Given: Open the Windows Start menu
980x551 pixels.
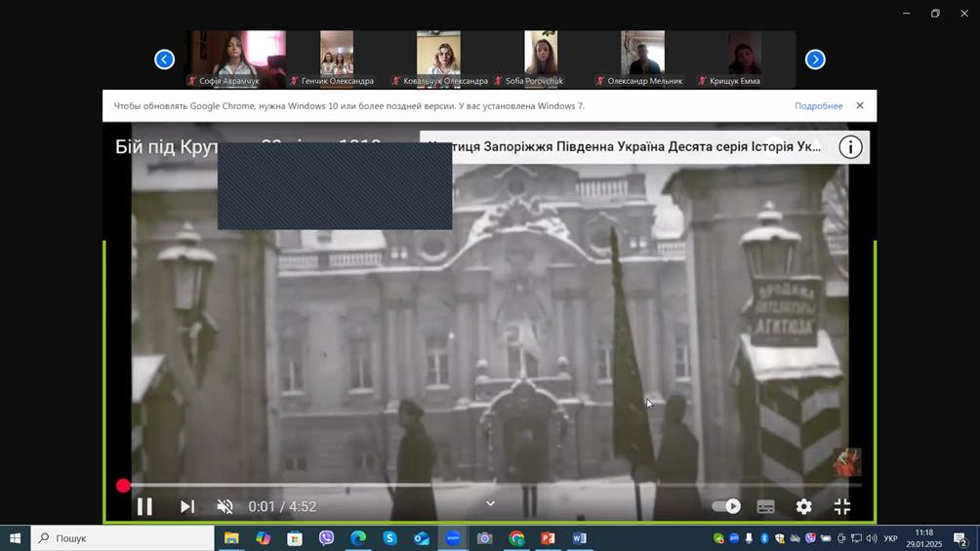Looking at the screenshot, I should 15,538.
